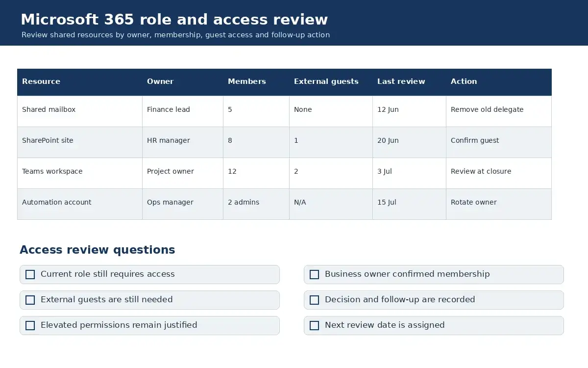Screen dimensions: 588x368
Task: Click the 'Members' column header
Action: click(256, 82)
